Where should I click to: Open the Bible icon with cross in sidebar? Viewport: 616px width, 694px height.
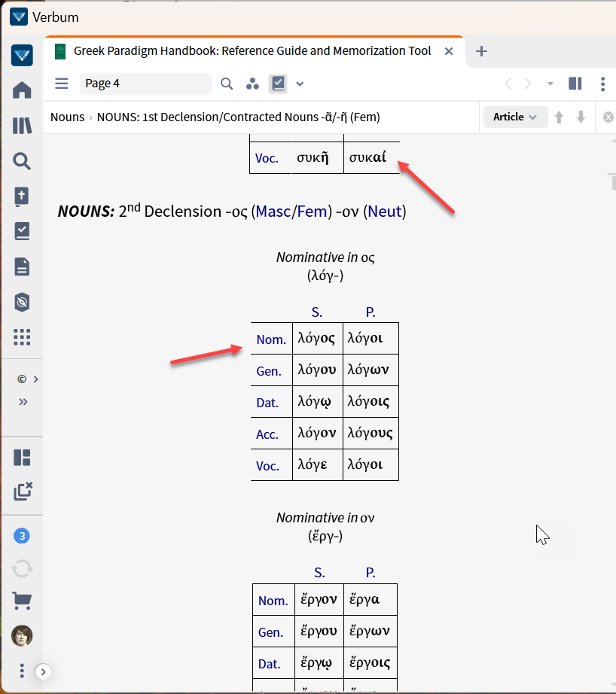tap(22, 196)
